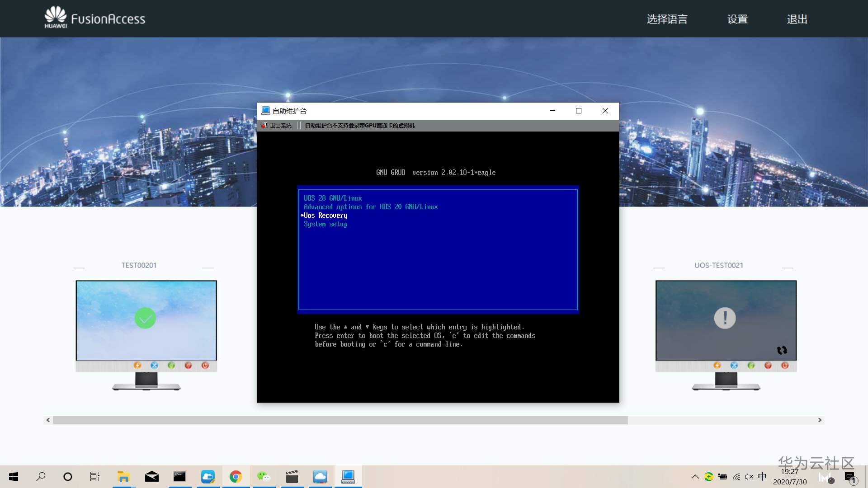Click the refresh arrows on UOS-TEST0021 screen
The width and height of the screenshot is (868, 488).
coord(782,350)
